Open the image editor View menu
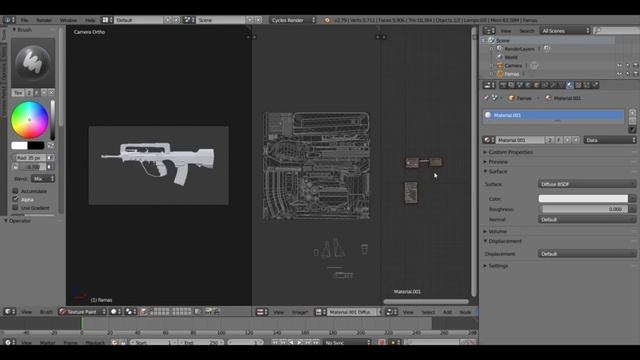Image resolution: width=640 pixels, height=360 pixels. 279,312
